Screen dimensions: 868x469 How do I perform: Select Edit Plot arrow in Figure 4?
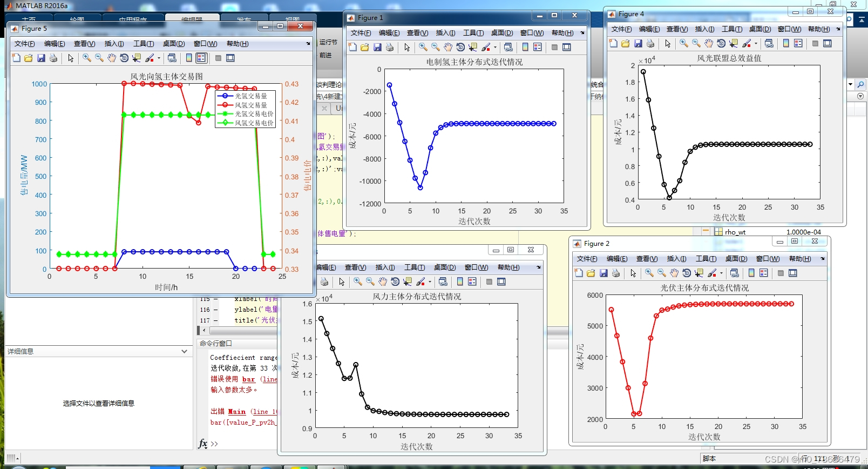pos(668,43)
